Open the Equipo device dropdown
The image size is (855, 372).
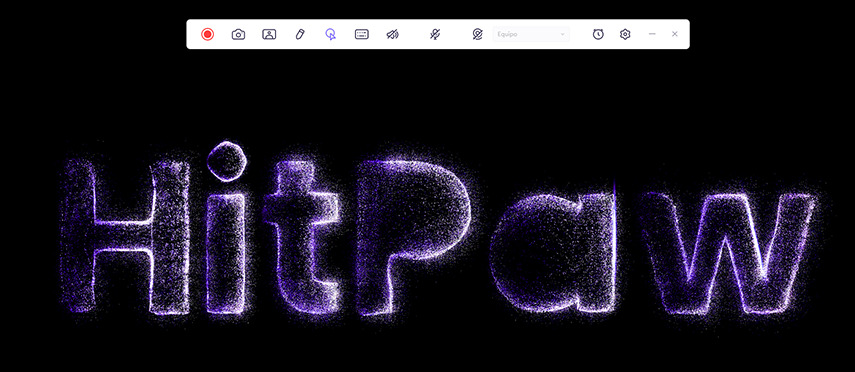(x=531, y=34)
